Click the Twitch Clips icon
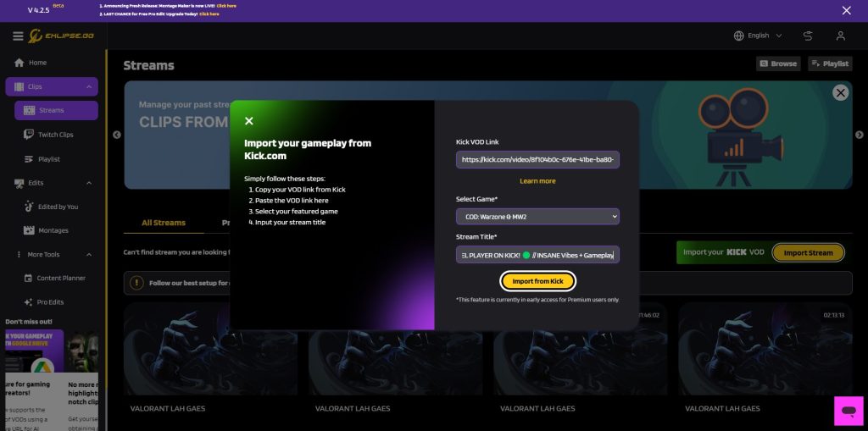The height and width of the screenshot is (431, 868). (x=28, y=135)
